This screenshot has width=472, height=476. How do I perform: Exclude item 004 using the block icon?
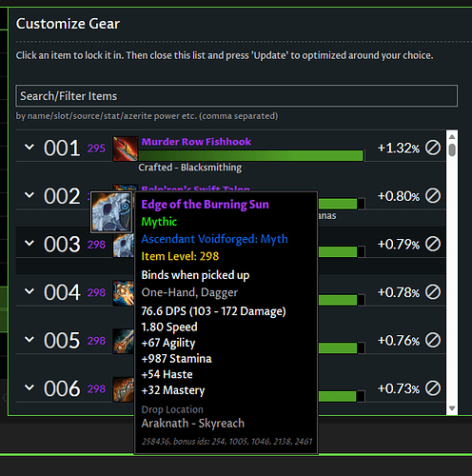(x=433, y=292)
